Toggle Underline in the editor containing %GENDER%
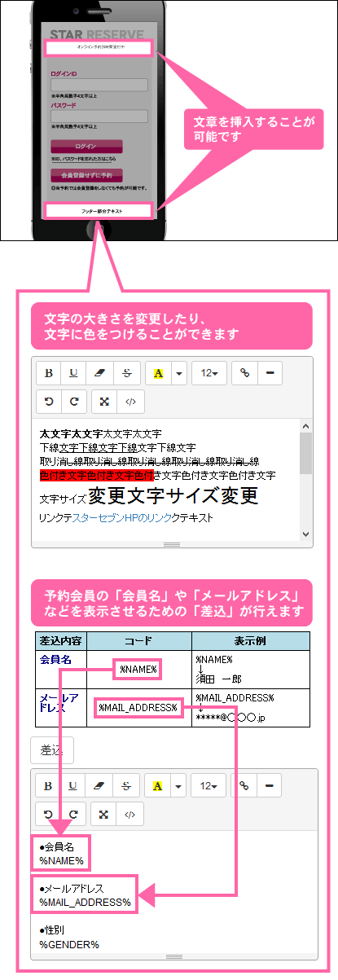This screenshot has width=338, height=980. tap(74, 786)
